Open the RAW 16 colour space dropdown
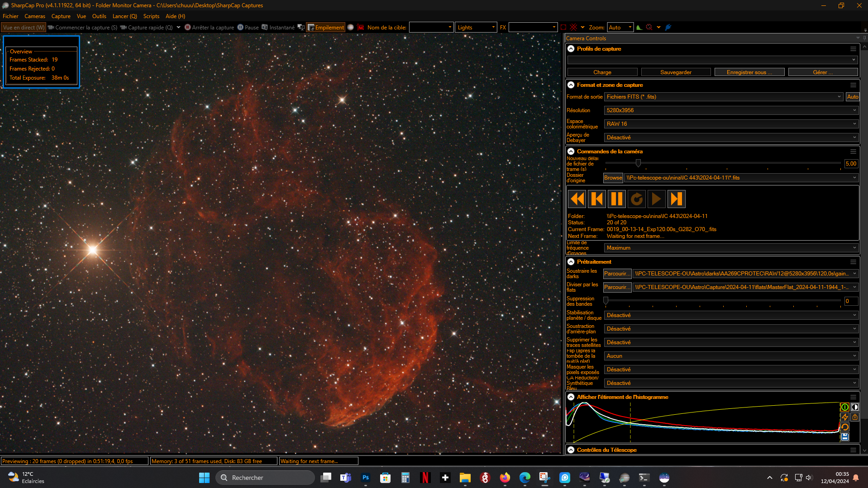Image resolution: width=868 pixels, height=488 pixels. tap(731, 124)
